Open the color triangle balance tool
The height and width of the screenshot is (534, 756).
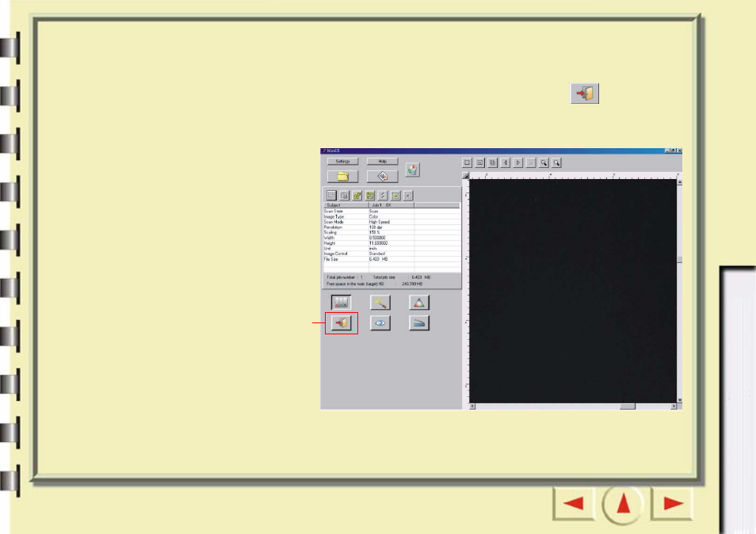point(419,303)
